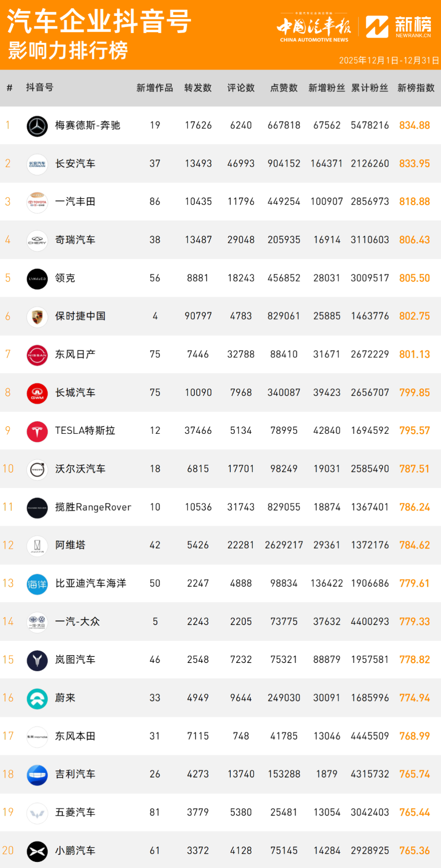Click the 新榜指数 column header
This screenshot has height=868, width=441.
(416, 88)
